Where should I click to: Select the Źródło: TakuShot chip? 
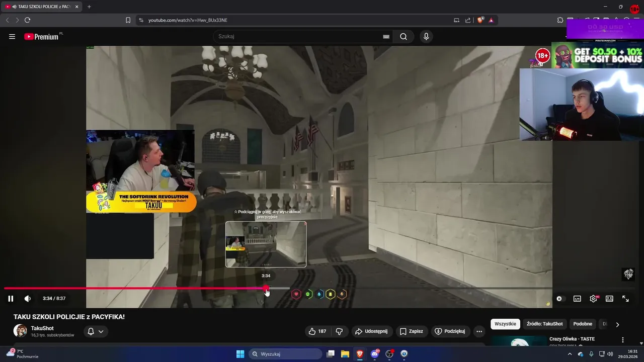tap(544, 324)
